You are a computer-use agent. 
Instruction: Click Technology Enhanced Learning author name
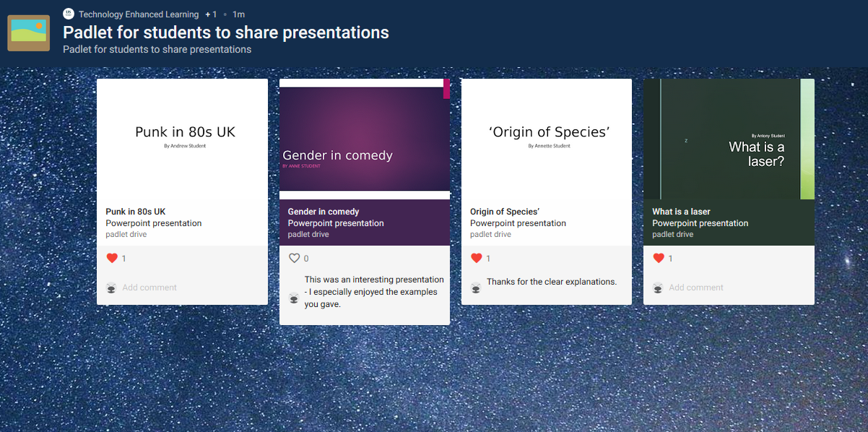[x=139, y=14]
